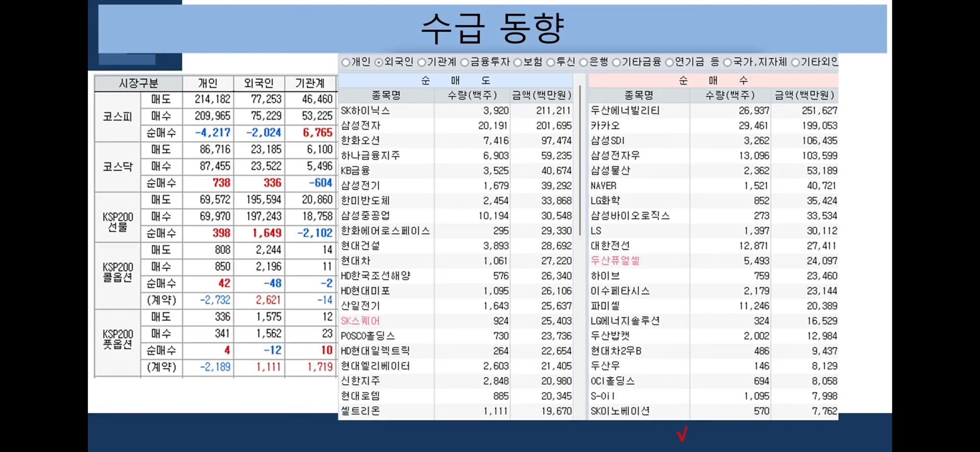Viewport: 980px width, 452px height.
Task: Select the 기타금융 radio option
Action: (x=616, y=62)
